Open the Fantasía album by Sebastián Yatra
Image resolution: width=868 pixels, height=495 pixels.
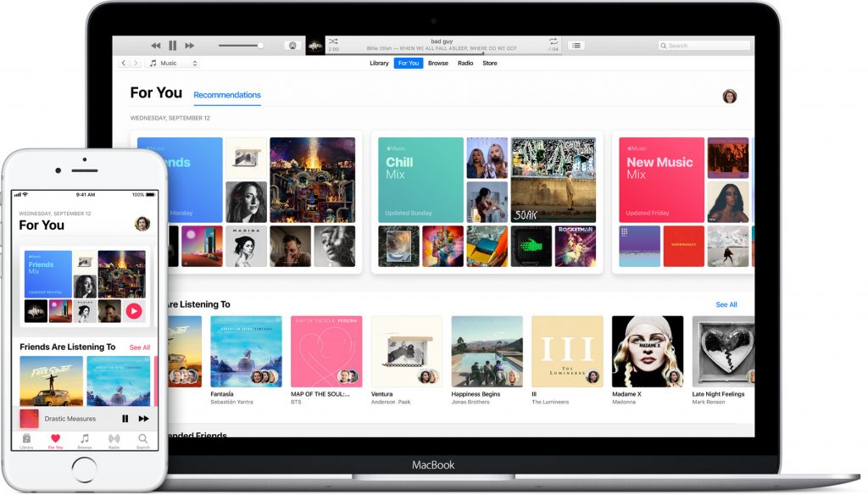tap(247, 352)
